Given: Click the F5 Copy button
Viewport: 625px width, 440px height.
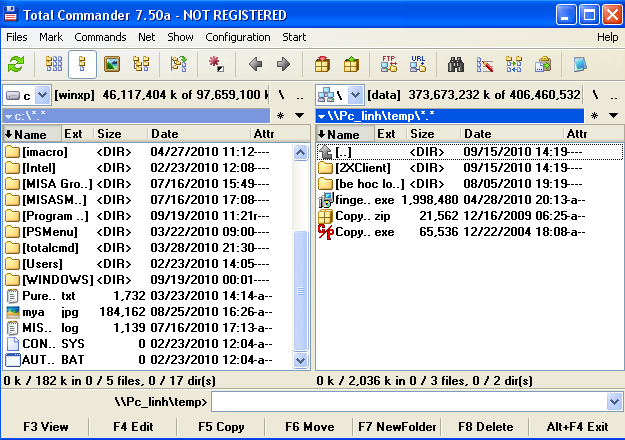Looking at the screenshot, I should click(221, 427).
